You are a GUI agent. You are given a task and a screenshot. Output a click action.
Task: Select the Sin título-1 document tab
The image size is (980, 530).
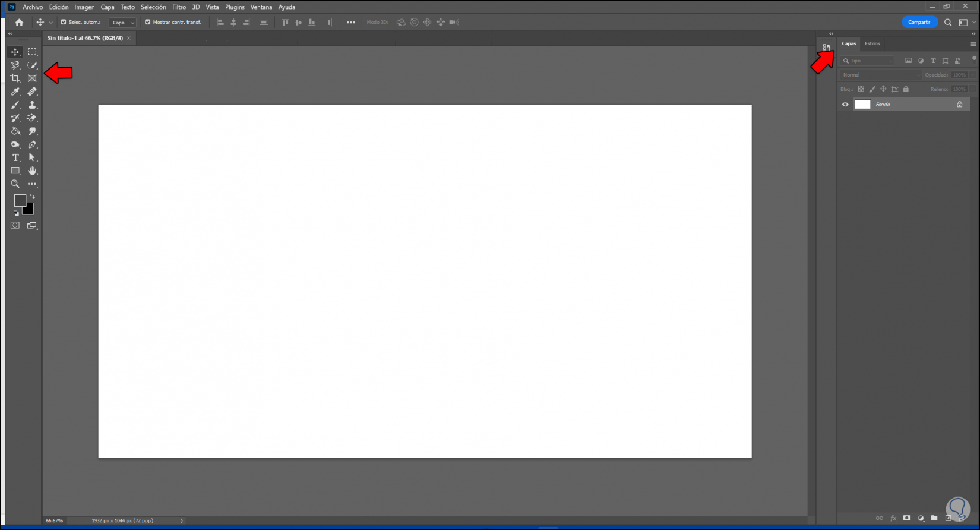pos(86,38)
